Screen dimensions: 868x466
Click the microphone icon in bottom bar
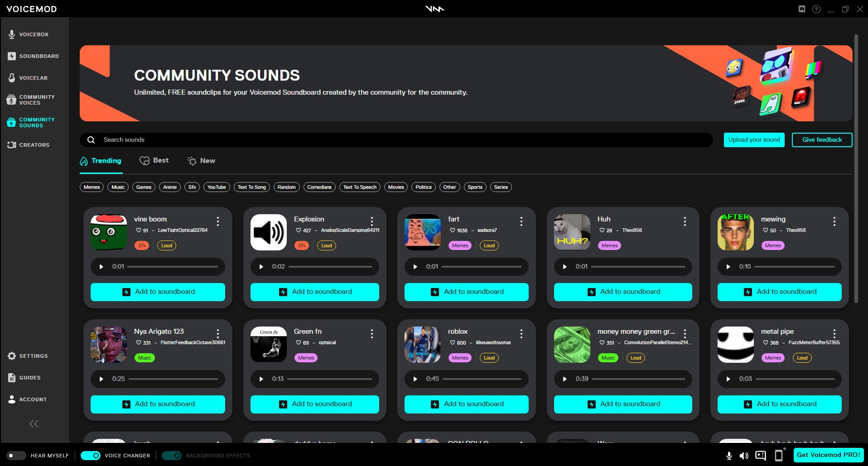pos(729,456)
